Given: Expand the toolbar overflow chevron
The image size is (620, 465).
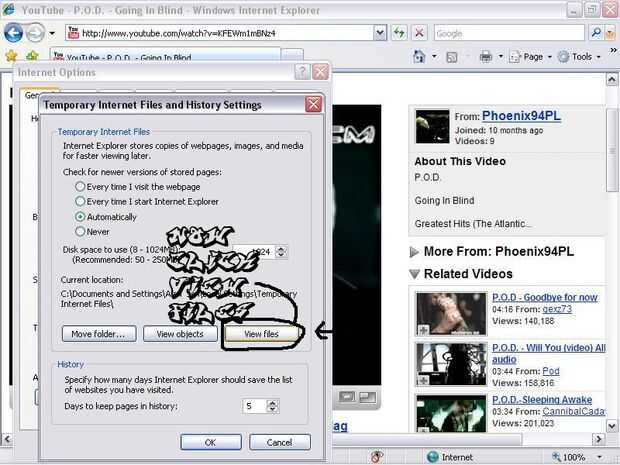Looking at the screenshot, I should pos(613,51).
